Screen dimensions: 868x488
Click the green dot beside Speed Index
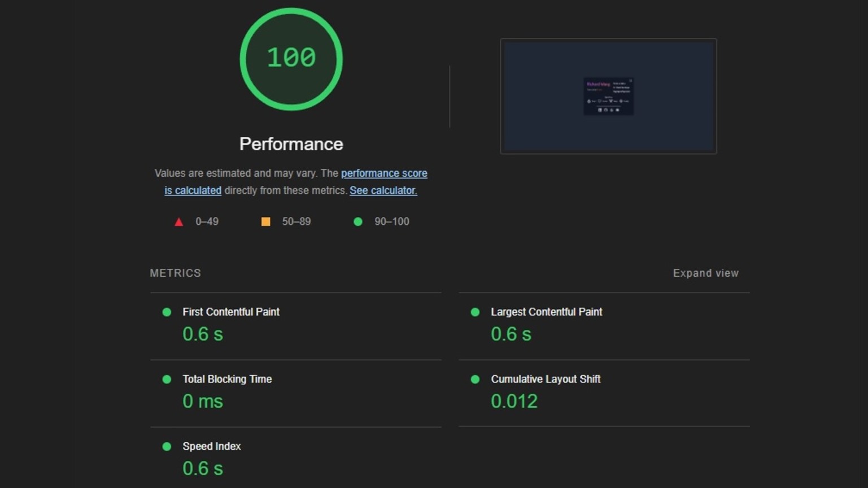coord(167,447)
